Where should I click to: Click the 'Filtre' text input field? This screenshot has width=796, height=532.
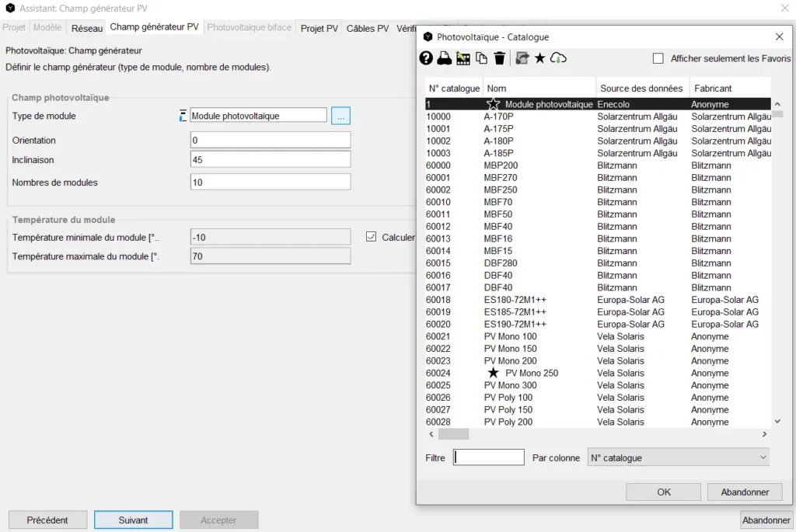click(489, 457)
